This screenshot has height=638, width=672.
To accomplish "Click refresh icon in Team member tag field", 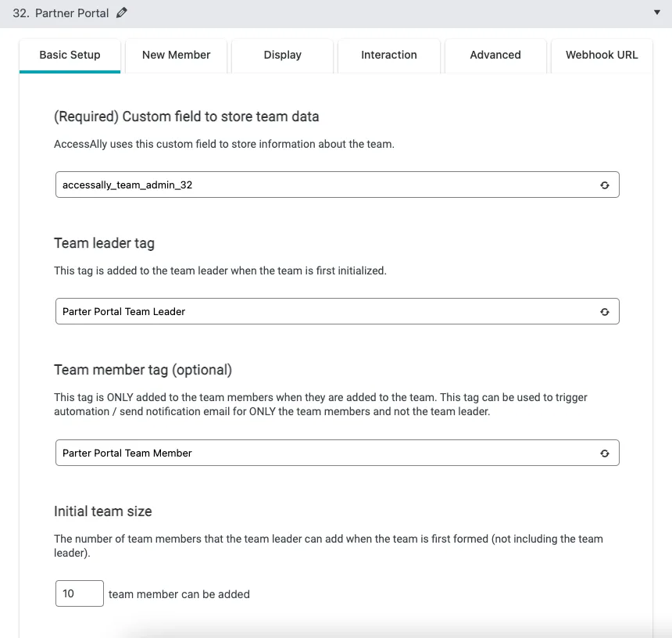I will pyautogui.click(x=604, y=453).
